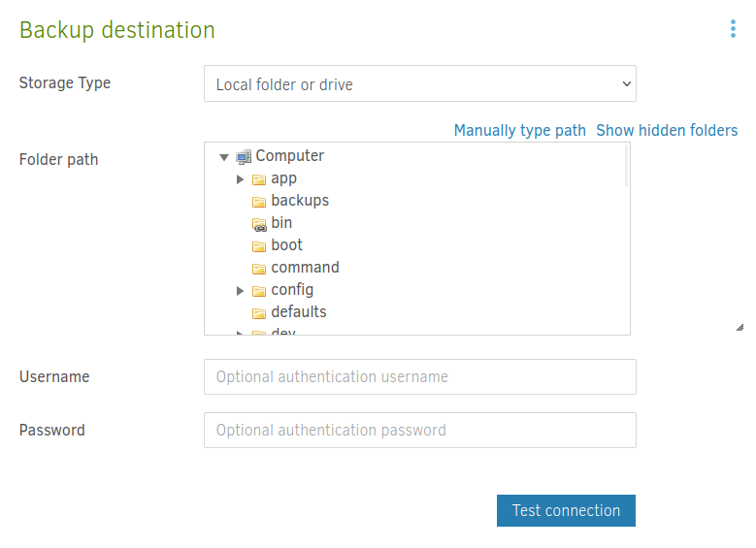This screenshot has width=756, height=548.
Task: Click the app folder icon
Action: tap(259, 179)
